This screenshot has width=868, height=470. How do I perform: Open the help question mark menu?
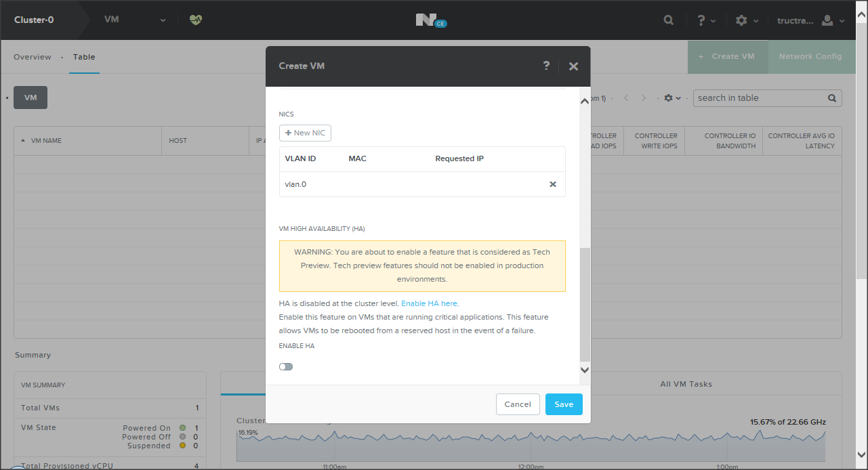pyautogui.click(x=706, y=20)
